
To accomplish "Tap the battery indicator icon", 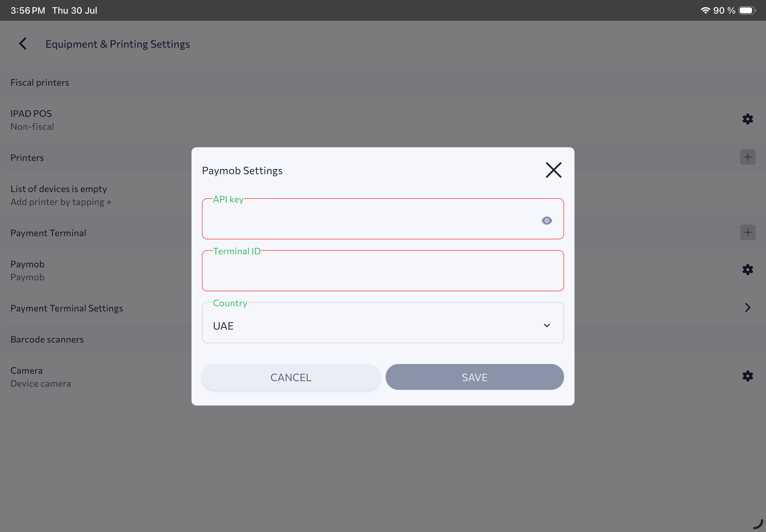I will point(747,10).
